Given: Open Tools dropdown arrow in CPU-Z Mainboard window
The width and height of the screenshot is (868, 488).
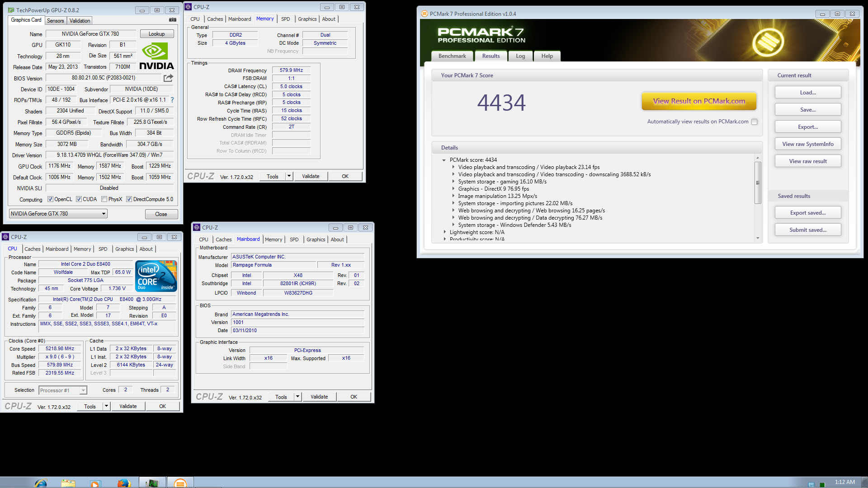Looking at the screenshot, I should click(x=297, y=397).
